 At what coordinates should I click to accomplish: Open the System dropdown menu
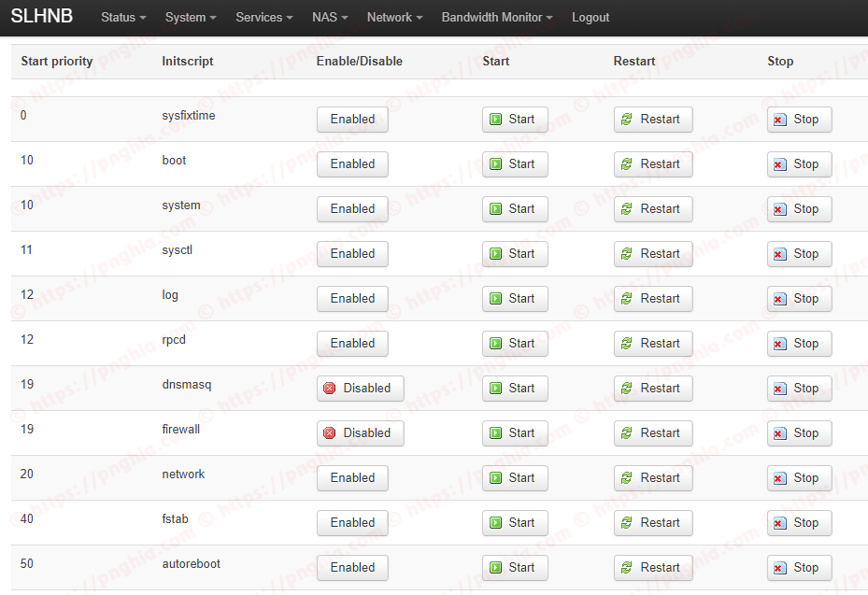tap(191, 17)
